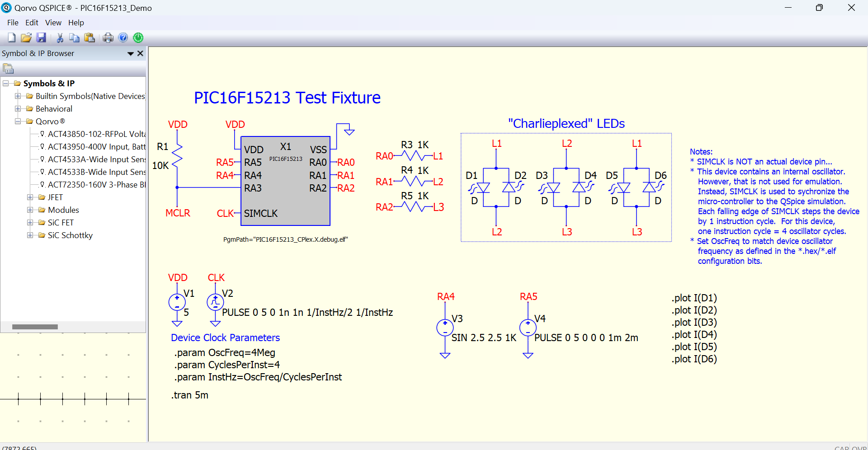The image size is (868, 450).
Task: Click the New schematic icon
Action: click(11, 37)
